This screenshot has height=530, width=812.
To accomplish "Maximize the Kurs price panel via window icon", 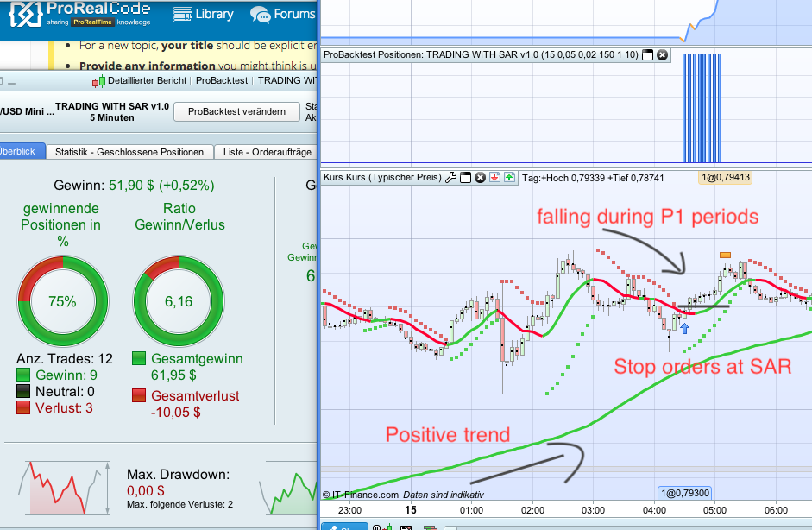I will [466, 178].
